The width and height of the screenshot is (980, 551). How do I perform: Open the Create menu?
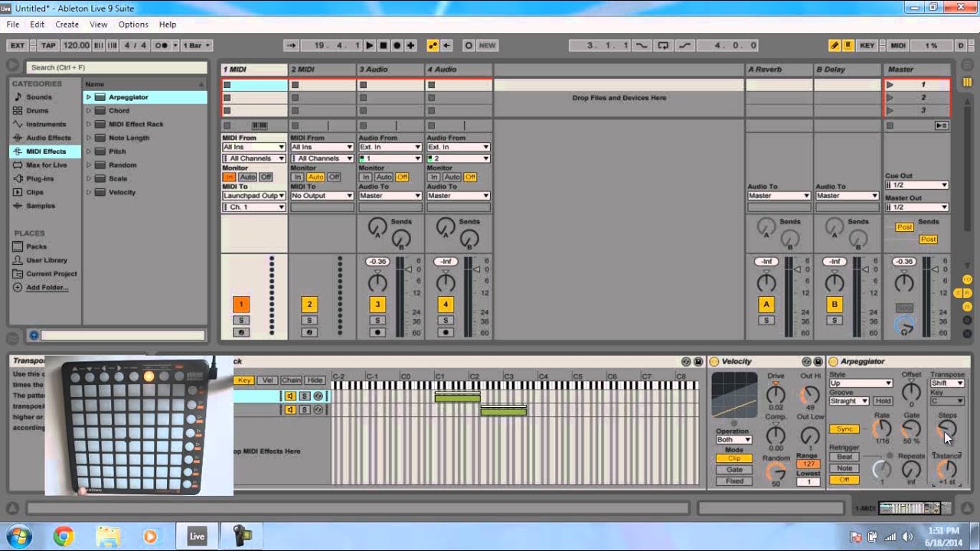(67, 24)
